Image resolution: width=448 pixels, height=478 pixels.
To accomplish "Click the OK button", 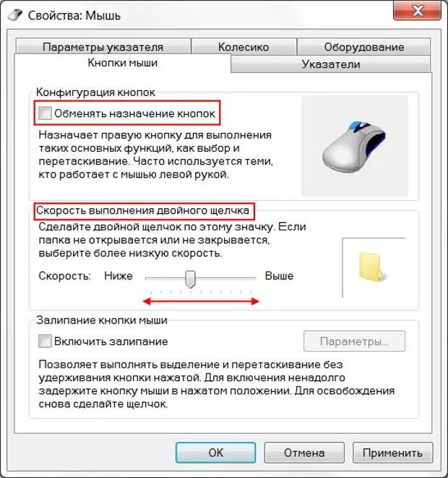I will pos(215,453).
